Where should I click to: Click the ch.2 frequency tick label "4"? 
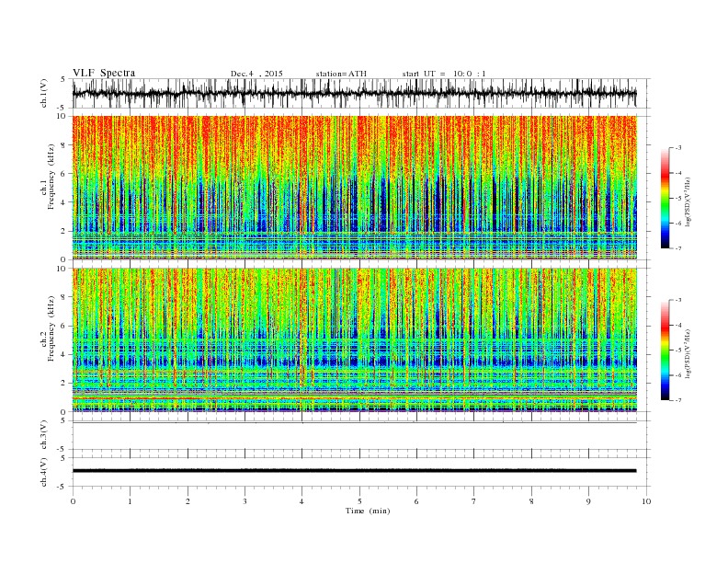point(64,354)
